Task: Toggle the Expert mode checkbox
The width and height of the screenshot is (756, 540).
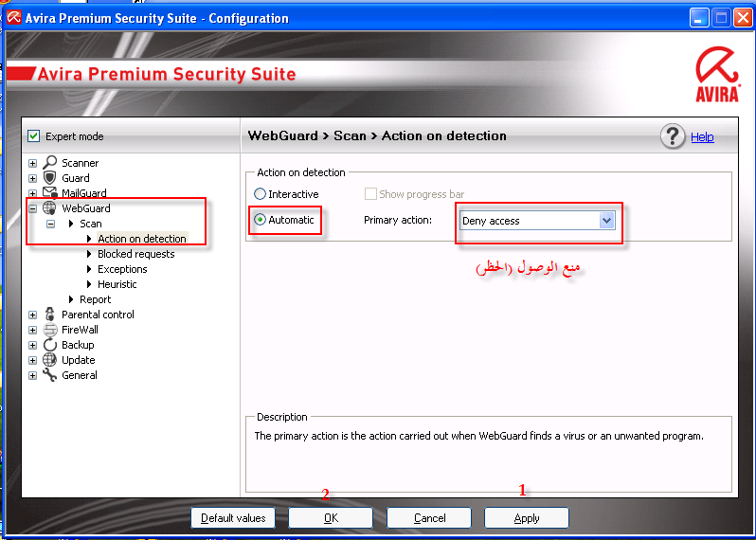Action: (x=34, y=136)
